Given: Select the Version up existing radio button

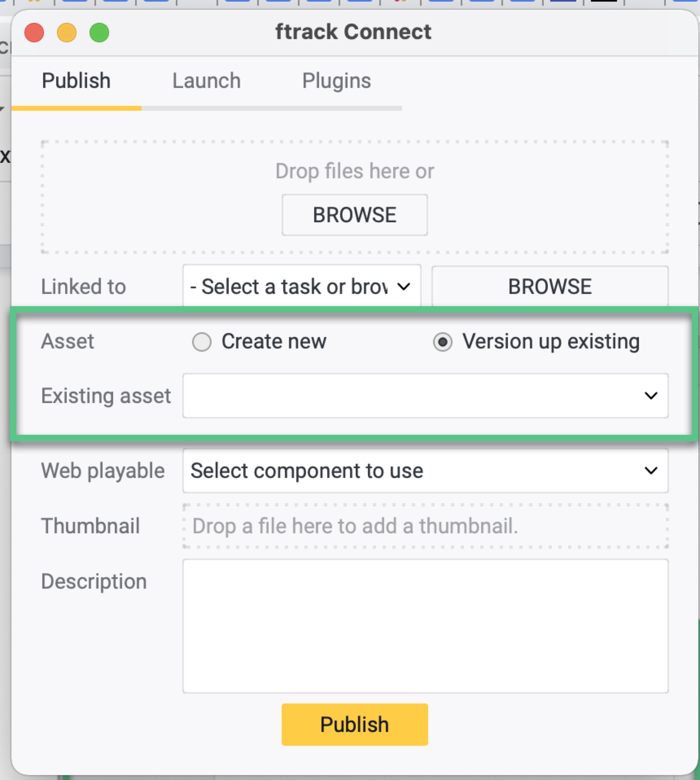Looking at the screenshot, I should click(443, 342).
